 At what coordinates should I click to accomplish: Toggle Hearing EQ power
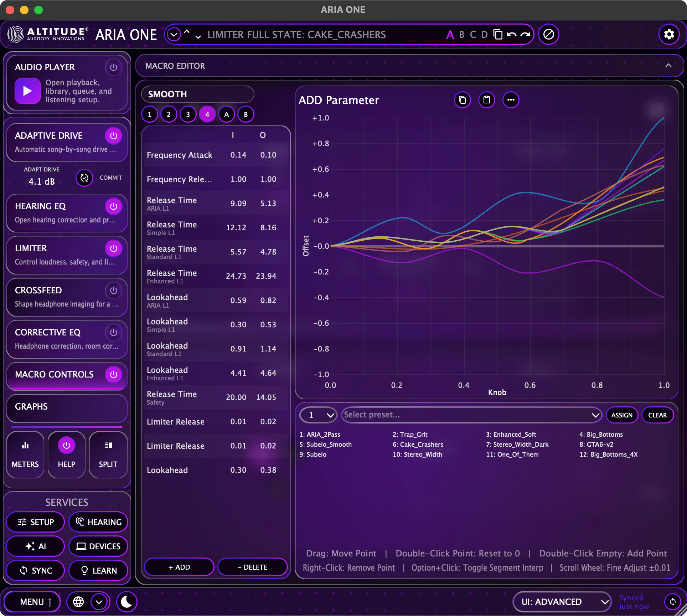(113, 206)
